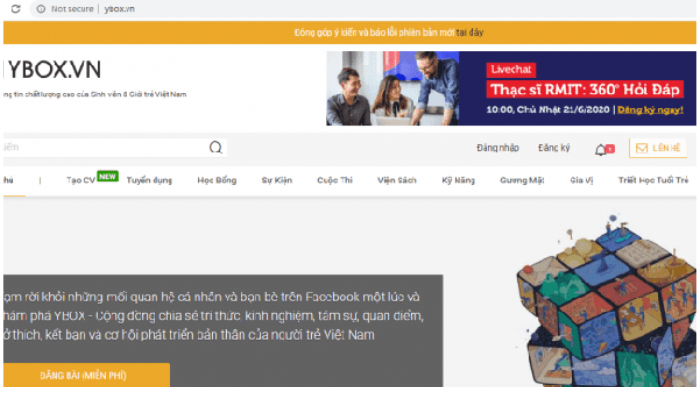
Task: Open the site info icon beside Not secure
Action: pyautogui.click(x=41, y=9)
